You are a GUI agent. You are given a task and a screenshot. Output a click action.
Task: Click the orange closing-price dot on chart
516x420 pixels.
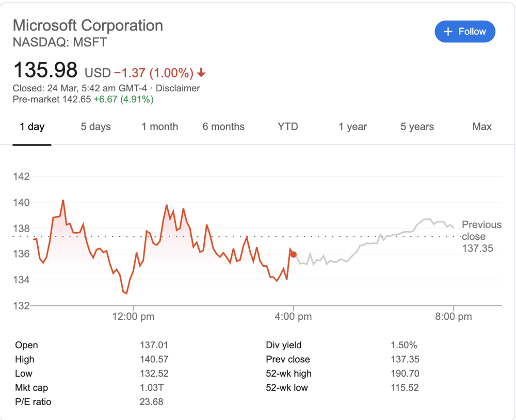click(294, 254)
